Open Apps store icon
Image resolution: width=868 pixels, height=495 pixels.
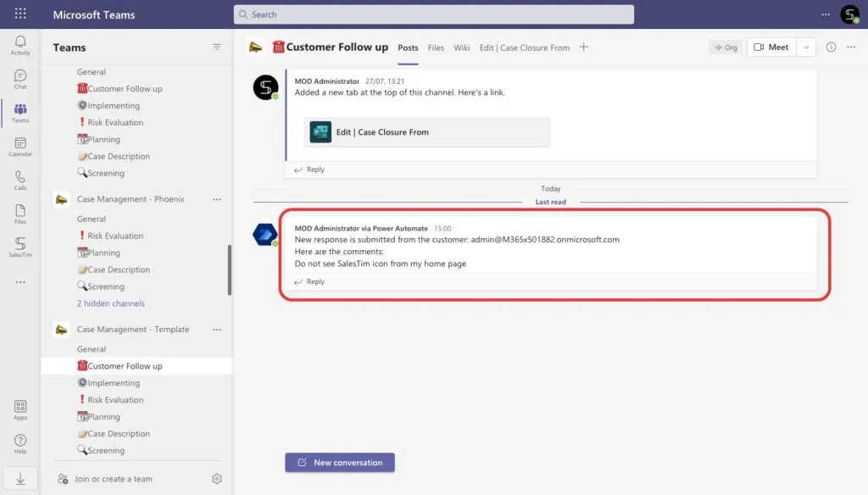[x=20, y=410]
